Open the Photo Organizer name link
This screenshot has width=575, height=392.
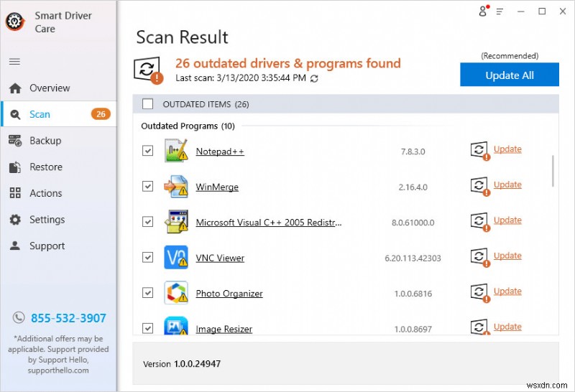click(229, 294)
